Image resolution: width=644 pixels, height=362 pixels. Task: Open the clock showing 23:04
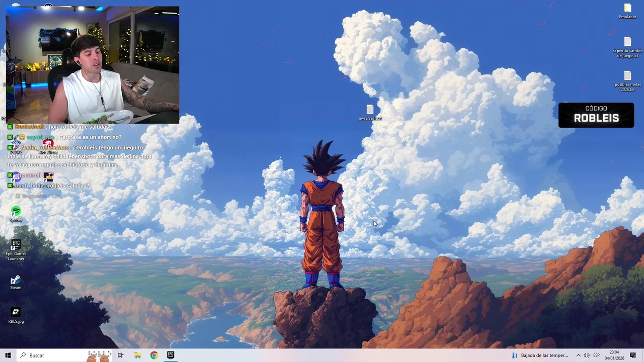[x=614, y=355]
